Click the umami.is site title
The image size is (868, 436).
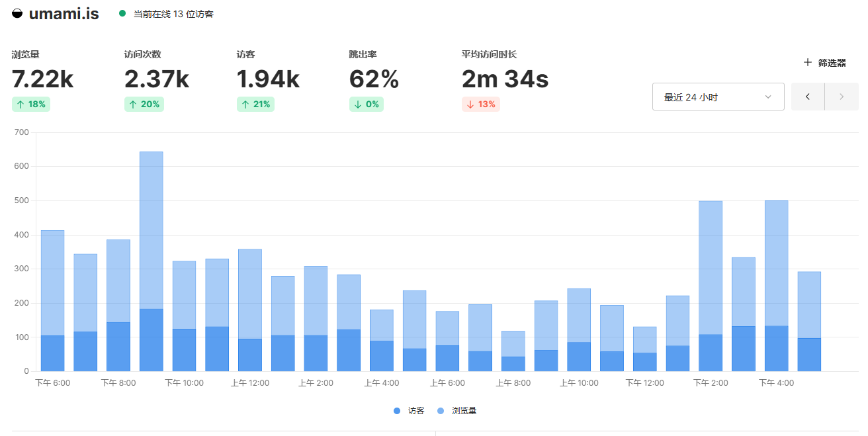pyautogui.click(x=64, y=13)
